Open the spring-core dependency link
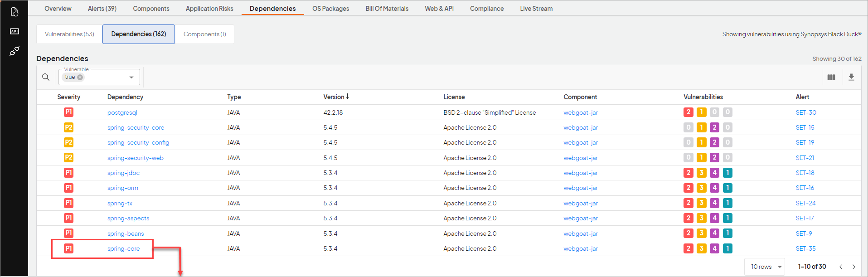The image size is (868, 277). tap(123, 248)
